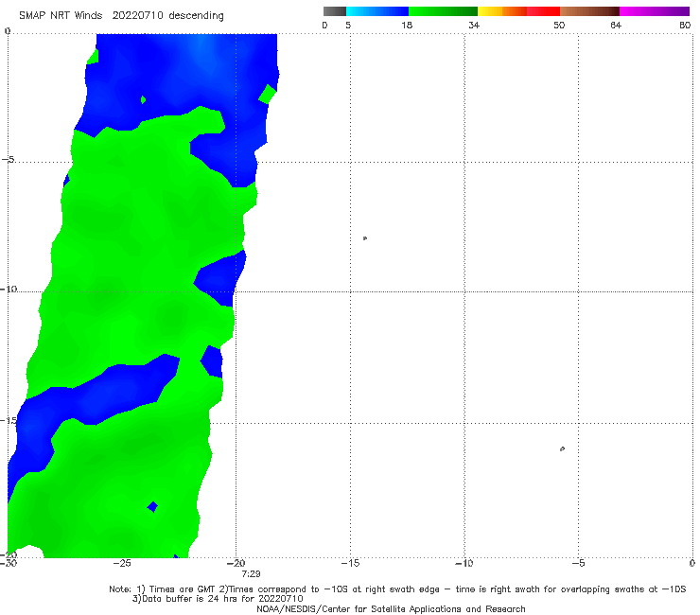The height and width of the screenshot is (615, 700).
Task: Click the longitude axis label '-25'
Action: coord(121,563)
